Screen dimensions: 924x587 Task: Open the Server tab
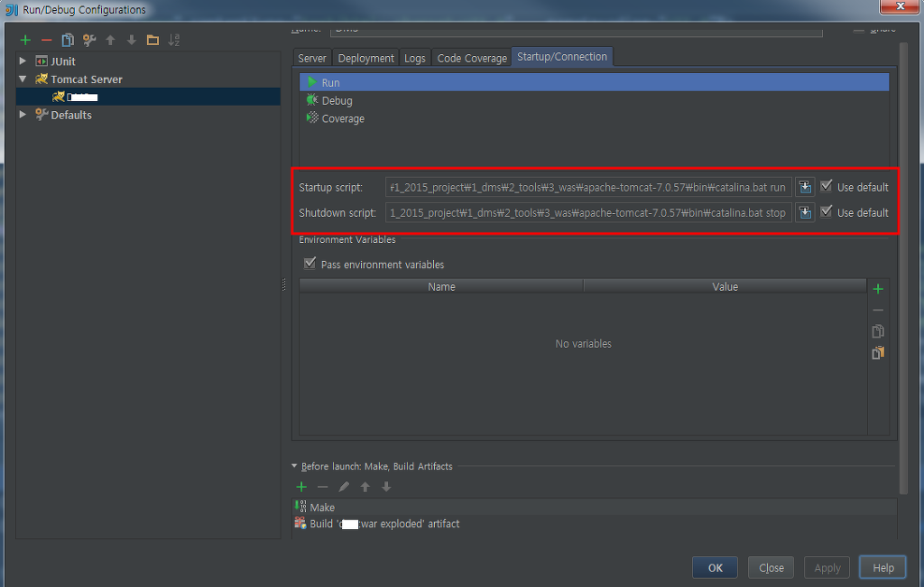[x=311, y=58]
